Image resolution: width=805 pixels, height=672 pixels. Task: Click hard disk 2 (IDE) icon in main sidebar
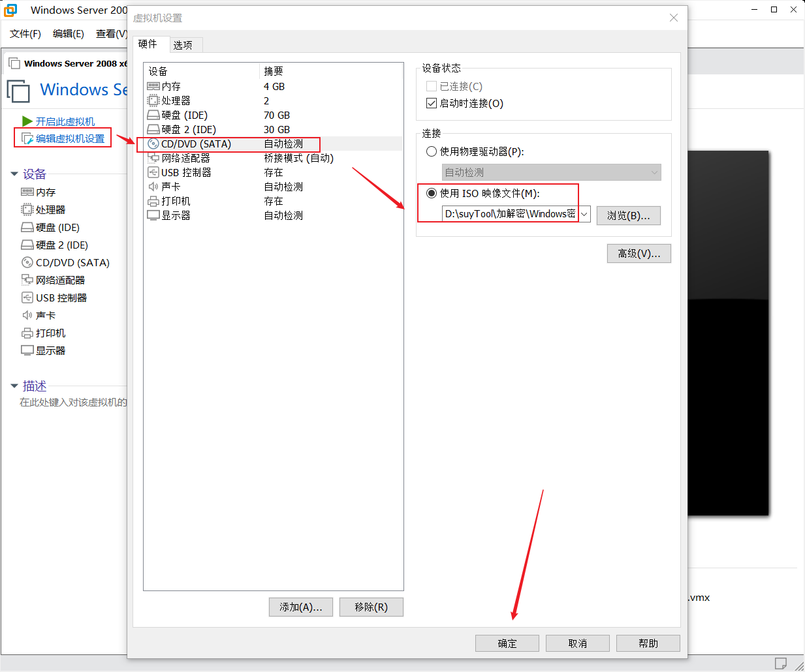pyautogui.click(x=27, y=245)
